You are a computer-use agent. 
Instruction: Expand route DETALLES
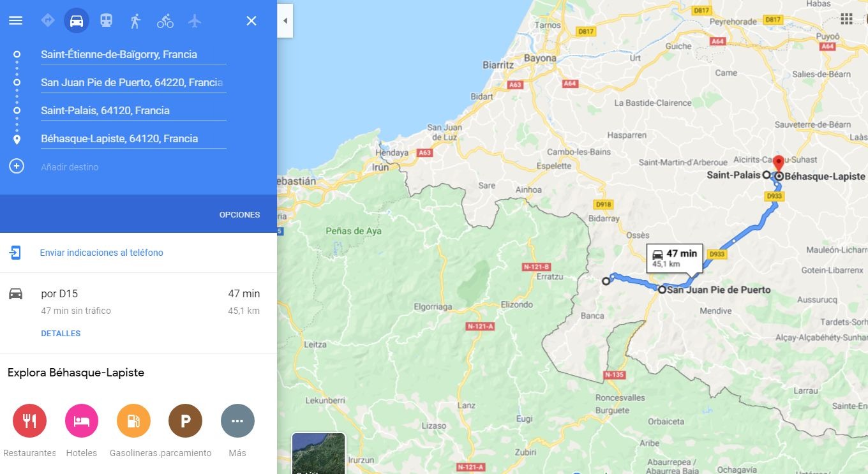(61, 334)
